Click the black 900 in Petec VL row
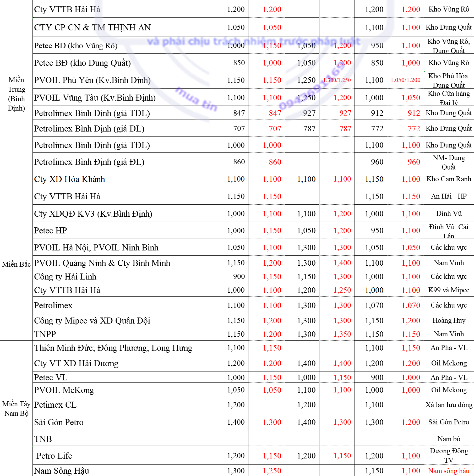 coord(377,377)
